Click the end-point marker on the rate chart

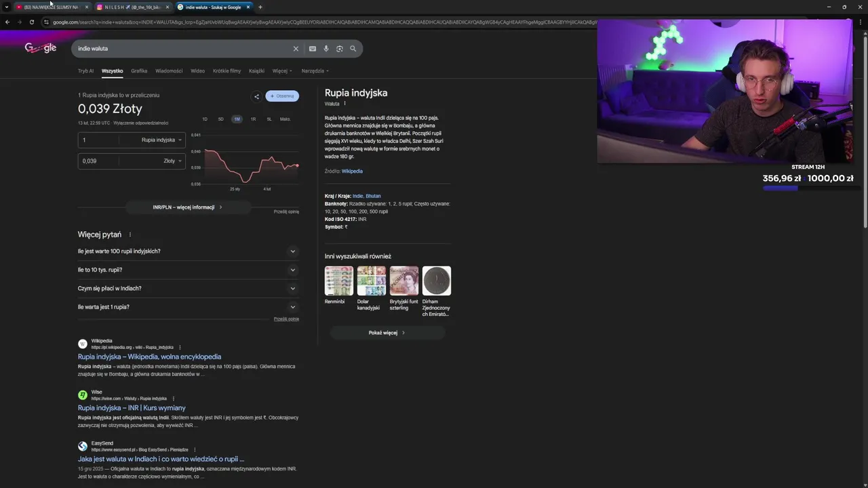[297, 165]
